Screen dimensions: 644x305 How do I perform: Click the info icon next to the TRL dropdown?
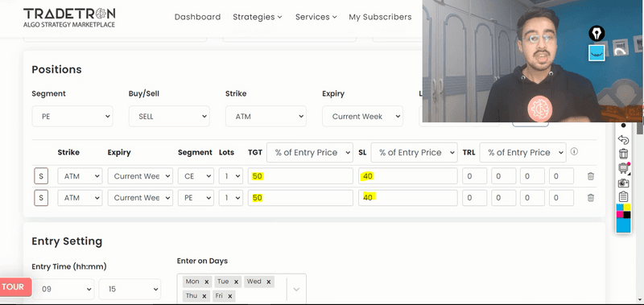pos(574,151)
